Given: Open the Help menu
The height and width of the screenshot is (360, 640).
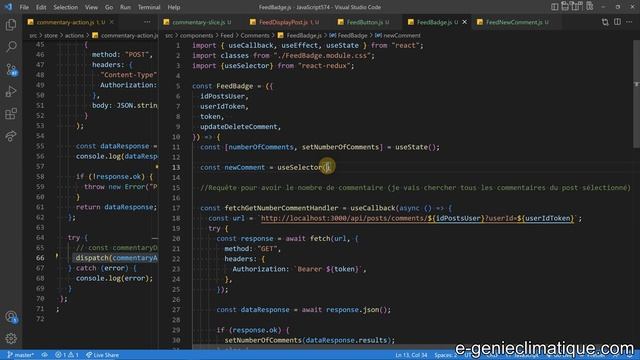Looking at the screenshot, I should click(x=173, y=7).
